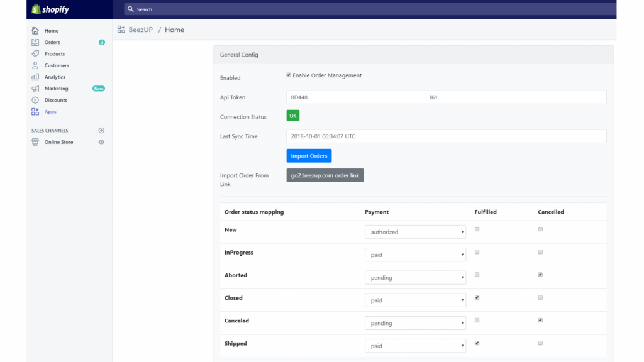Click go2.beezup.com order link button
This screenshot has height=362, width=644.
(325, 175)
